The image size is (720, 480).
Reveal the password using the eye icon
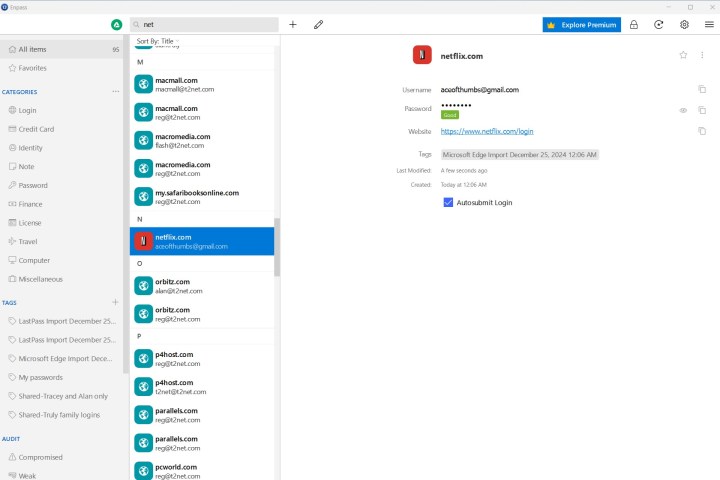[x=684, y=110]
